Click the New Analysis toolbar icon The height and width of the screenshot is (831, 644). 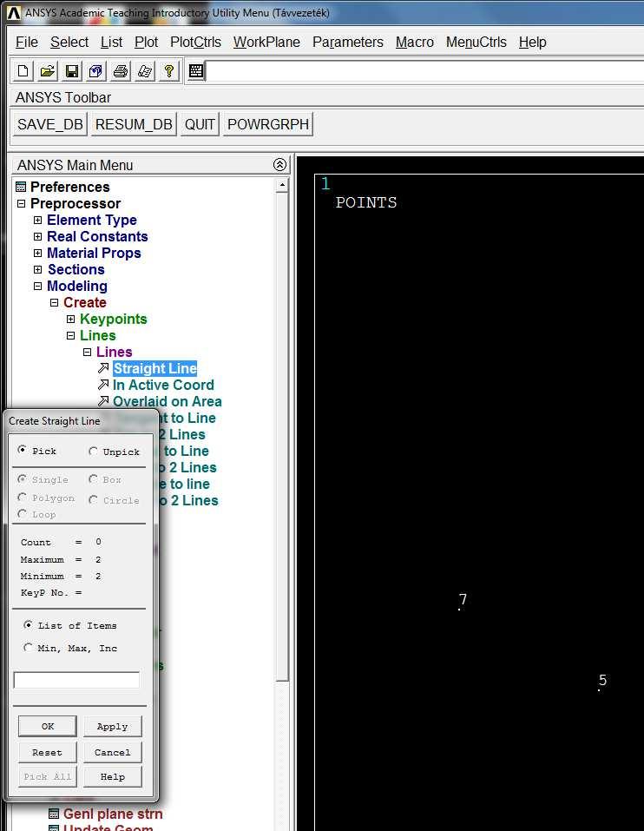23,71
